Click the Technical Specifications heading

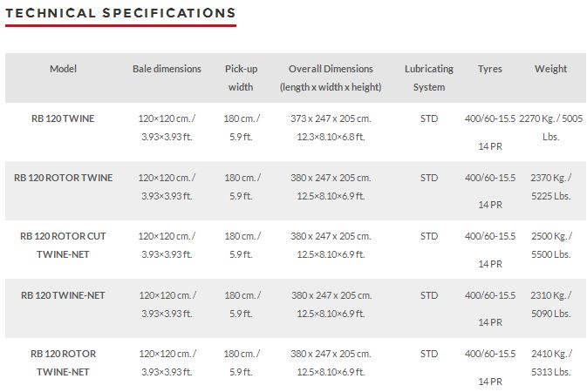[x=120, y=13]
